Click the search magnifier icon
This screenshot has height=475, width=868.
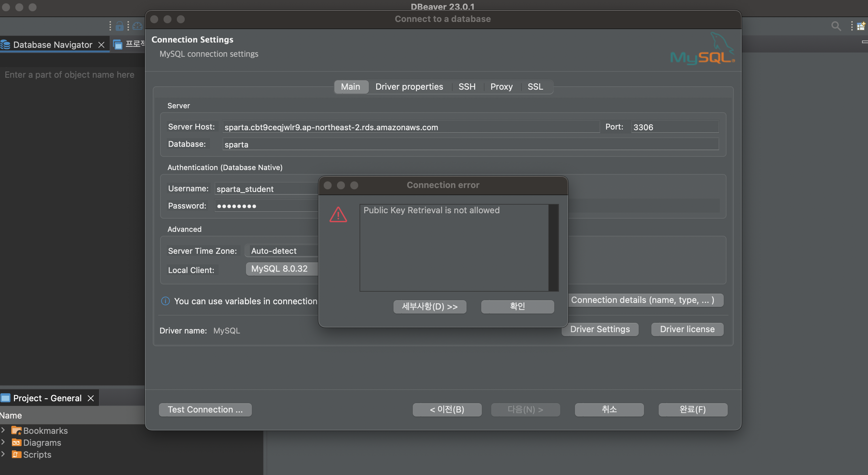(x=836, y=26)
